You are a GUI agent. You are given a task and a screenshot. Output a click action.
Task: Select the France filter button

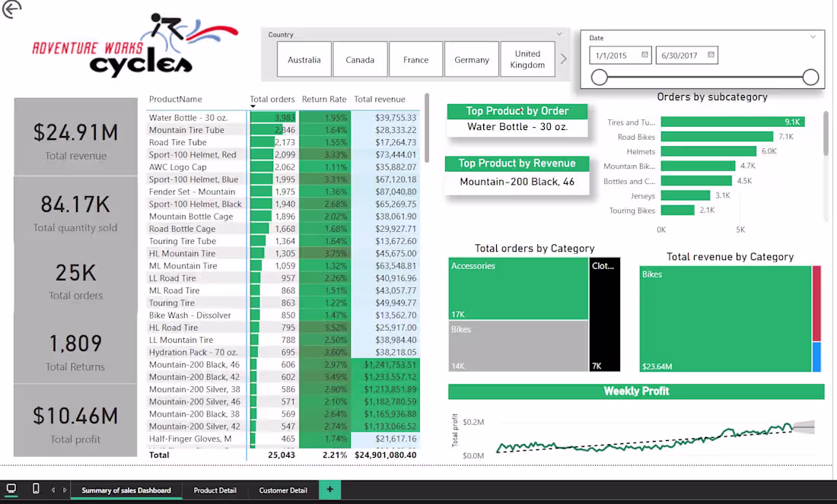[415, 59]
